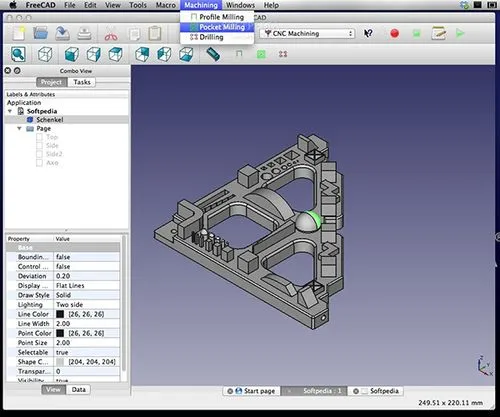Toggle the Side2 view checkbox
The height and width of the screenshot is (417, 500).
click(39, 154)
